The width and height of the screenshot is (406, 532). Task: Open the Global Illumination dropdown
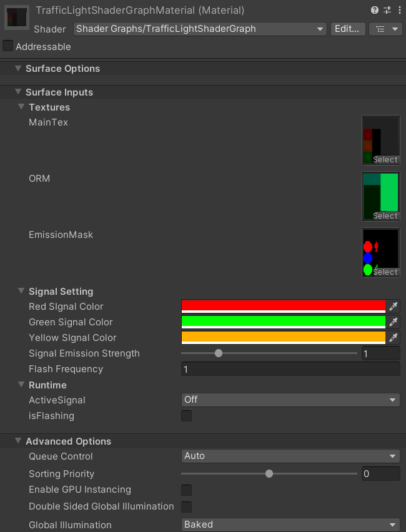[x=290, y=525]
